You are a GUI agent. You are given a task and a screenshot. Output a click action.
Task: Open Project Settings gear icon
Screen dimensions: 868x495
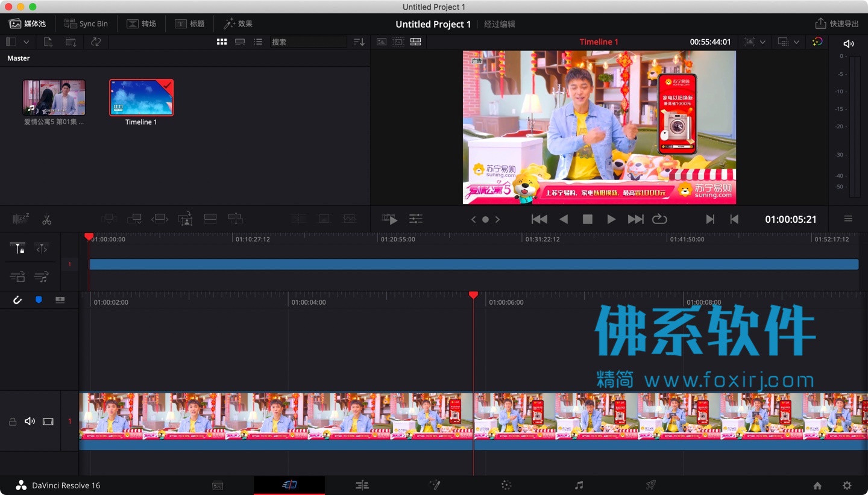coord(847,485)
